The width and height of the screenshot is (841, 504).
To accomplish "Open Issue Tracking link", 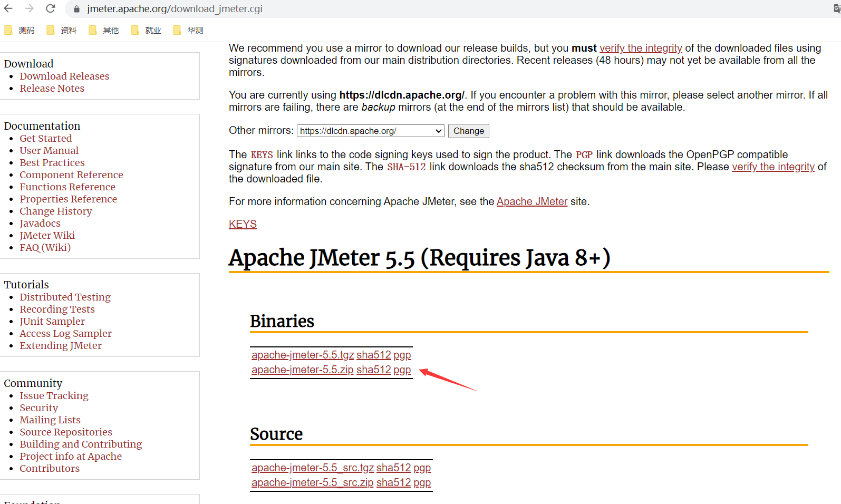I will coord(54,395).
